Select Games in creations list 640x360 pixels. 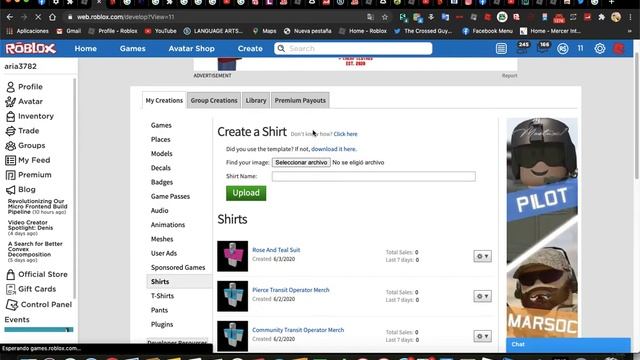click(x=161, y=125)
